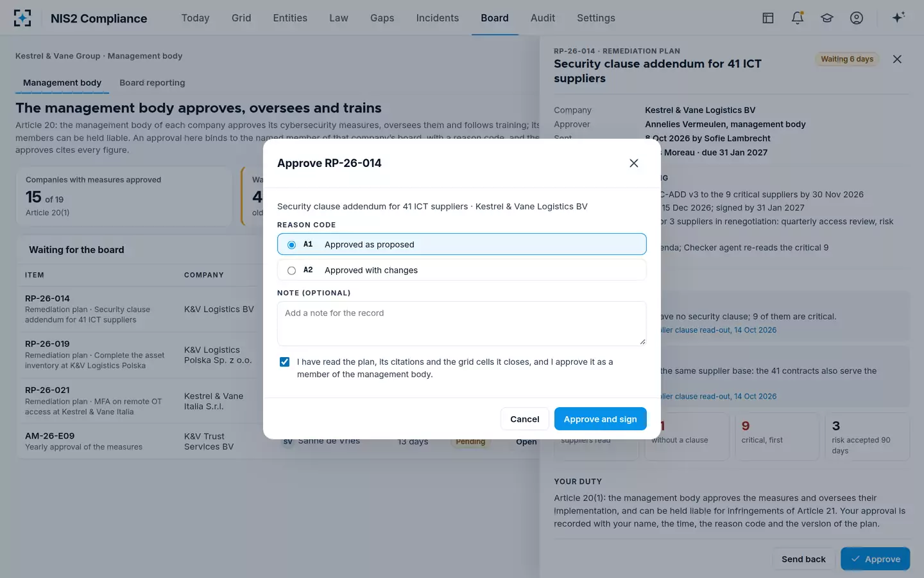Select reason code A1 Approved as proposed

[x=462, y=244]
